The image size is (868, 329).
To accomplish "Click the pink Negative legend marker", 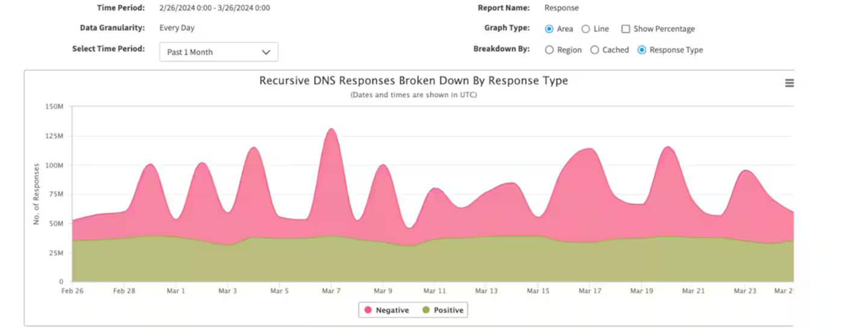I will tap(368, 310).
